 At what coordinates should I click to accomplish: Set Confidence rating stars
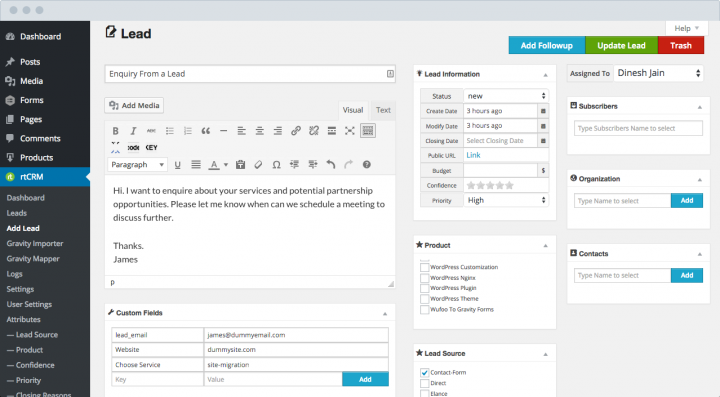tap(490, 185)
